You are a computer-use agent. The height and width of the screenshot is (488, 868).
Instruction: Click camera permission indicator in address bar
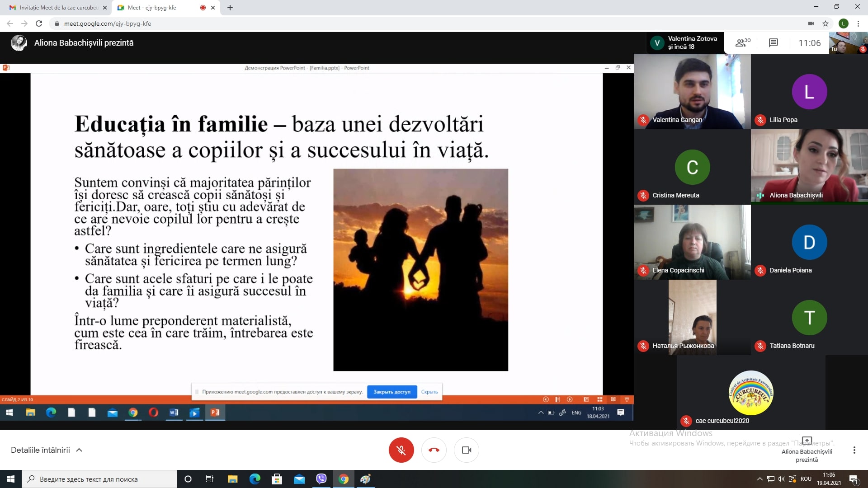coord(811,23)
